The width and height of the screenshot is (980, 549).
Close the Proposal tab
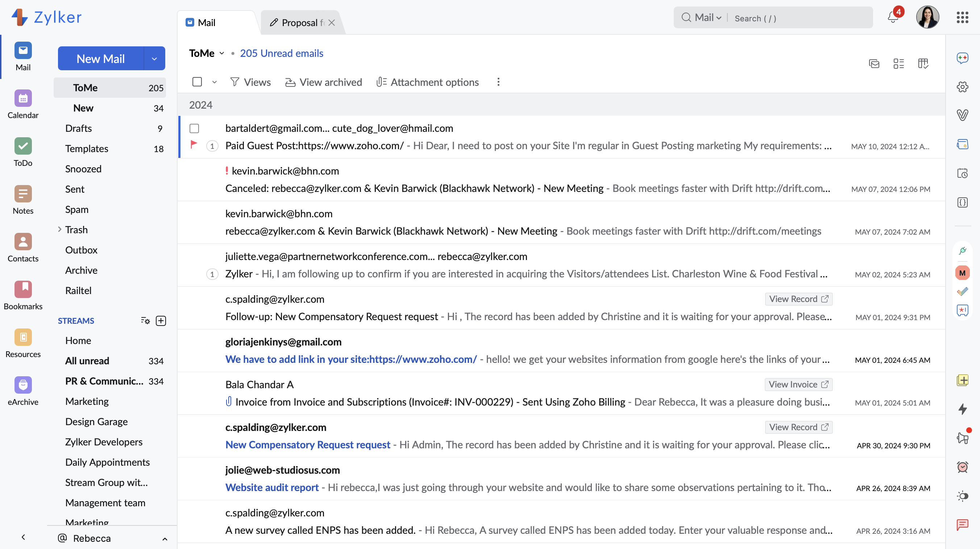point(332,23)
